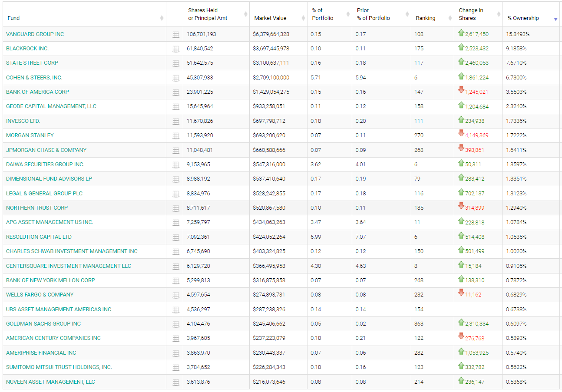Click Morgan Stanley's 4,149,369 share decrease
Image resolution: width=562 pixels, height=392 pixels.
tap(477, 135)
